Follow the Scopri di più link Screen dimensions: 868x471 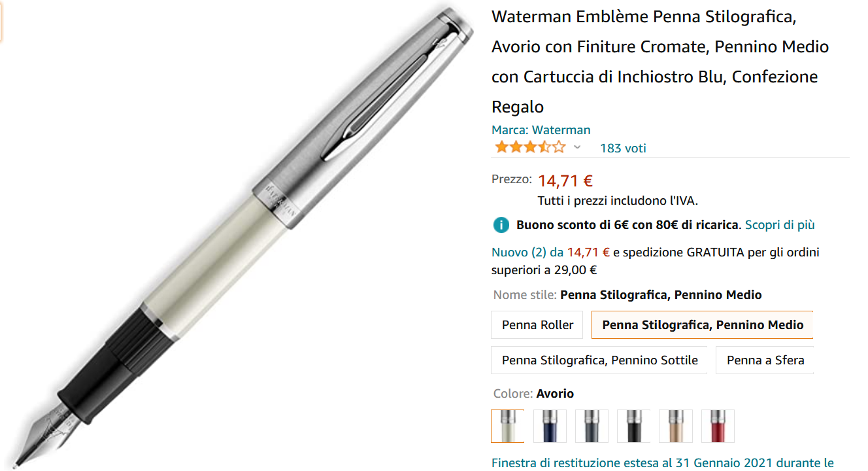(x=780, y=225)
